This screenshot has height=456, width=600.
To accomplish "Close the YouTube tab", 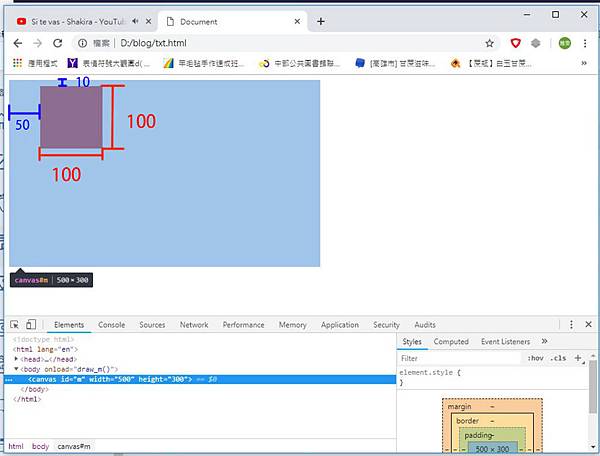I will click(x=148, y=22).
